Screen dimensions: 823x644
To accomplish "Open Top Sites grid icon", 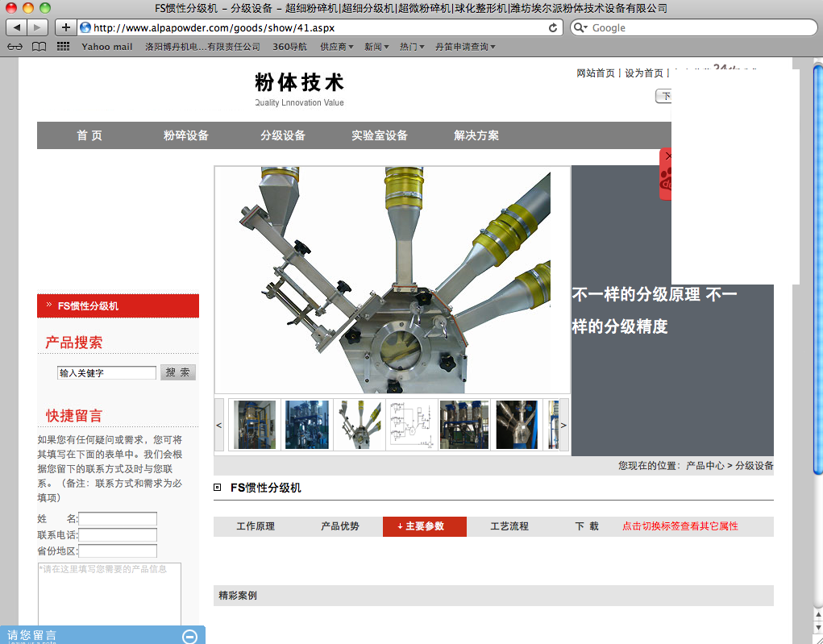I will point(63,47).
